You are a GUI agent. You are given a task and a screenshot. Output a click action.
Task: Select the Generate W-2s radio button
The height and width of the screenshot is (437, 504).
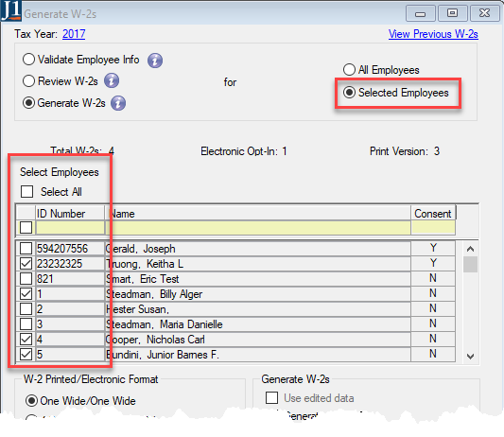[28, 103]
